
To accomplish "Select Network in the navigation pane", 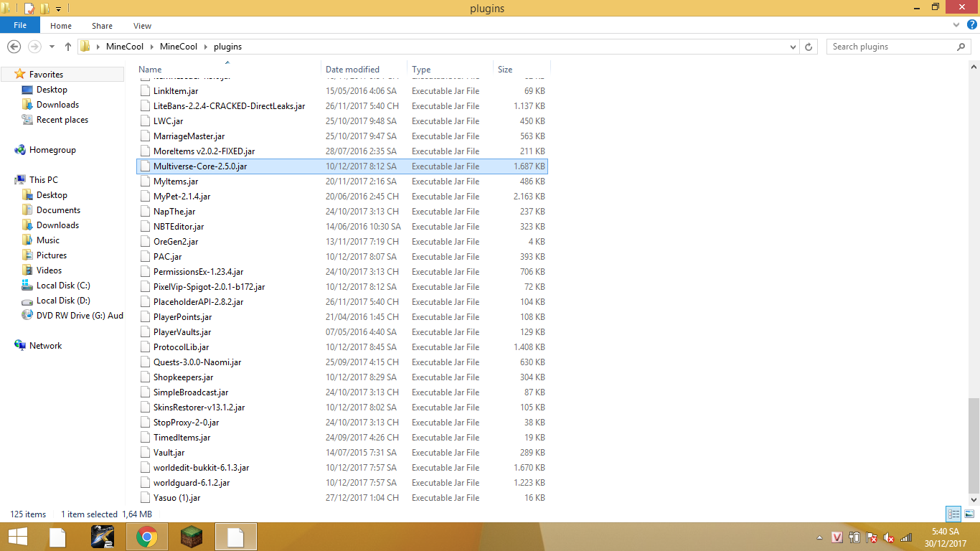I will coord(45,346).
